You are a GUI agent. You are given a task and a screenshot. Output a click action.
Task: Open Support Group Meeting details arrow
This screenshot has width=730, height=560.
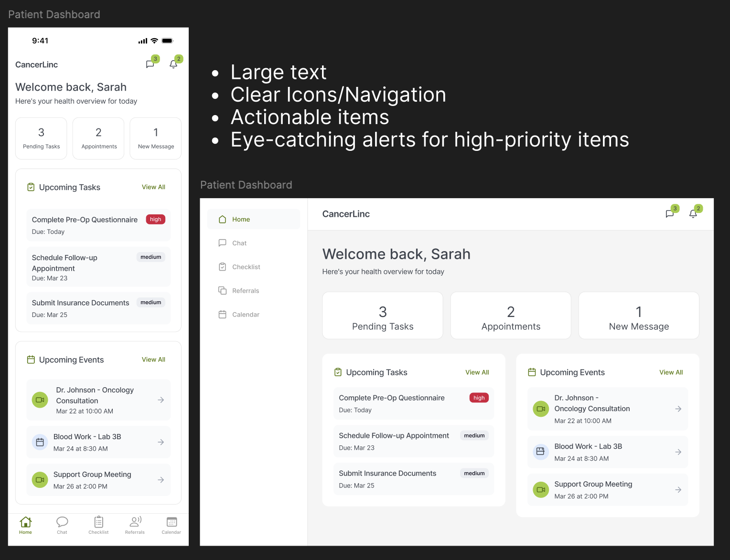(x=678, y=489)
